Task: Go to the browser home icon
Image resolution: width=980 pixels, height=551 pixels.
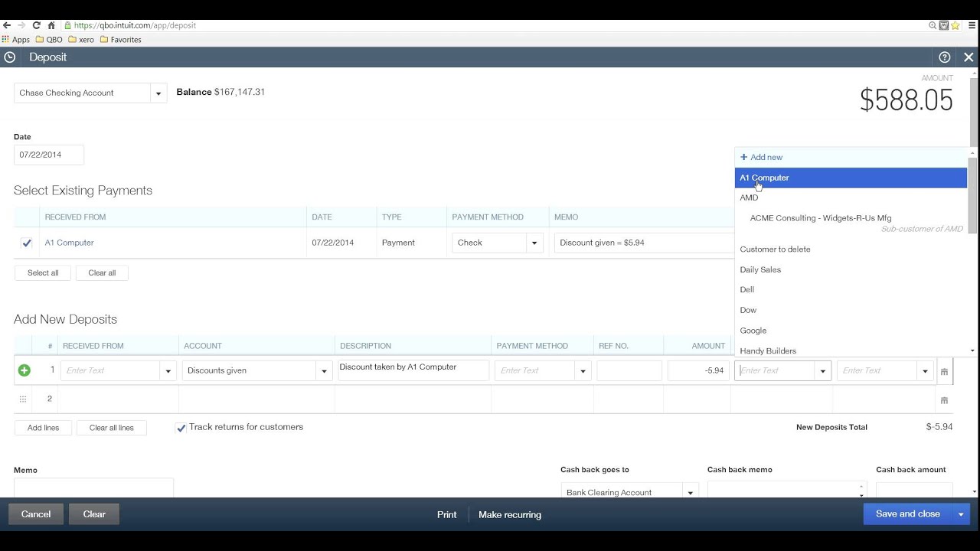Action: (51, 25)
